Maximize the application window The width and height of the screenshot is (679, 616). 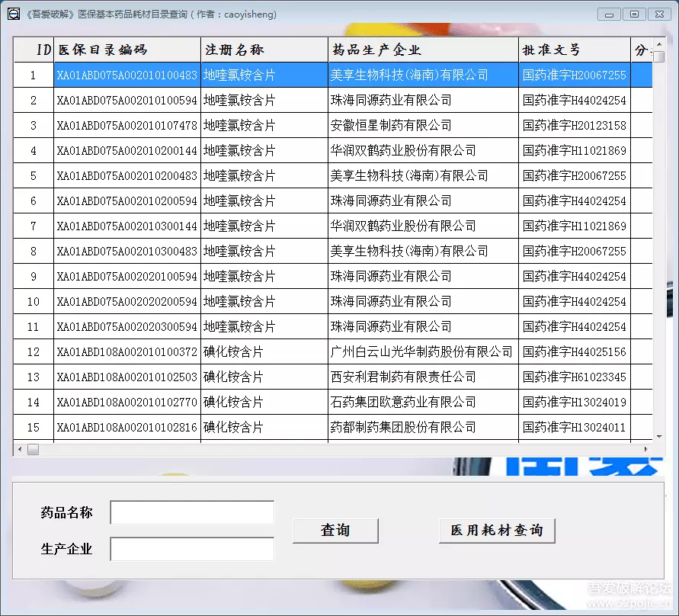633,14
